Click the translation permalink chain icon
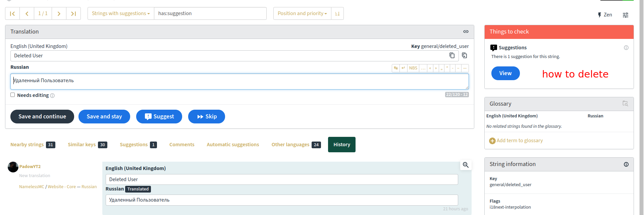 [x=466, y=32]
